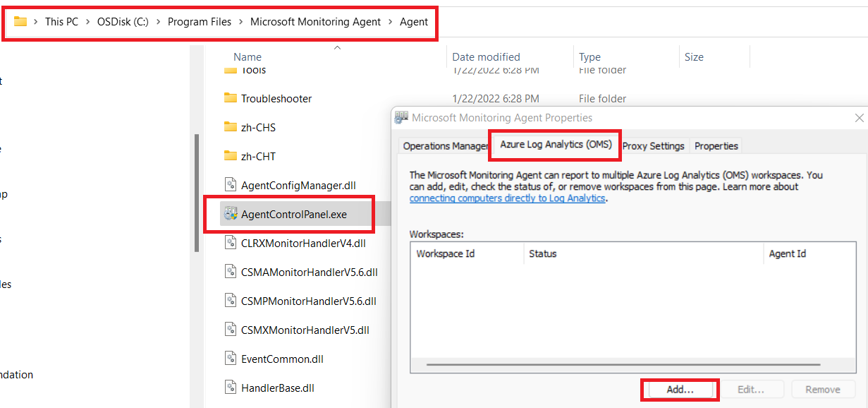Select the Troubleshooter folder name
Image resolution: width=868 pixels, height=408 pixels.
(276, 99)
